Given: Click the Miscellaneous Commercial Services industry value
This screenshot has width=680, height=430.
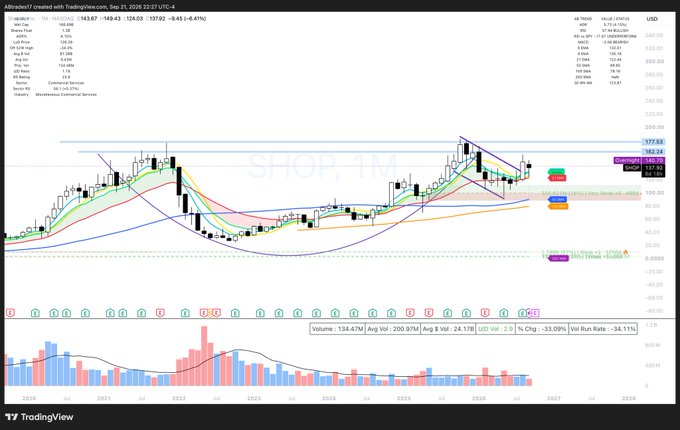Looking at the screenshot, I should tap(66, 94).
